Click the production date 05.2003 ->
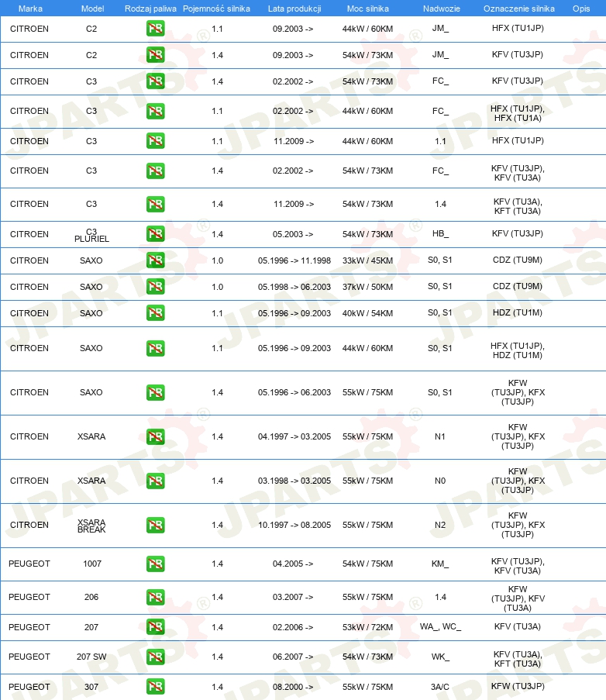 [x=293, y=234]
